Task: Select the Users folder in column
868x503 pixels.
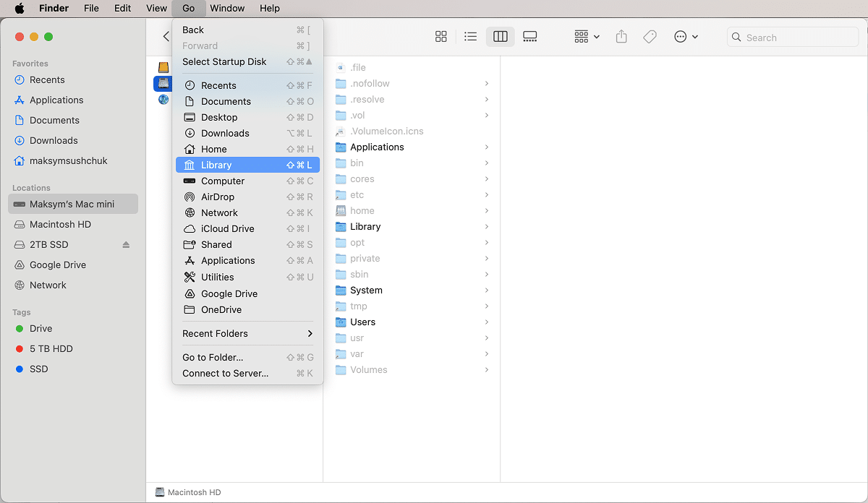Action: point(412,322)
